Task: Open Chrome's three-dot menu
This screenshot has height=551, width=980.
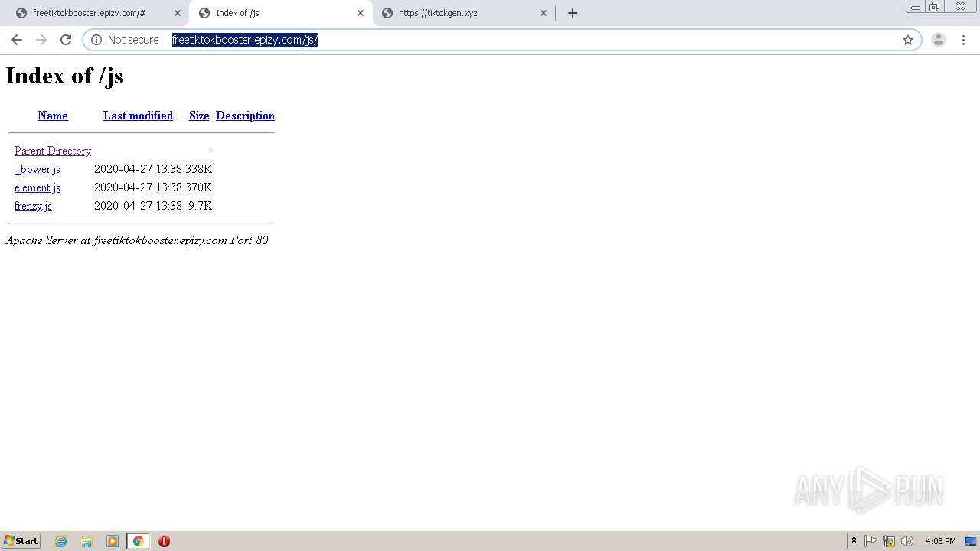Action: point(963,40)
